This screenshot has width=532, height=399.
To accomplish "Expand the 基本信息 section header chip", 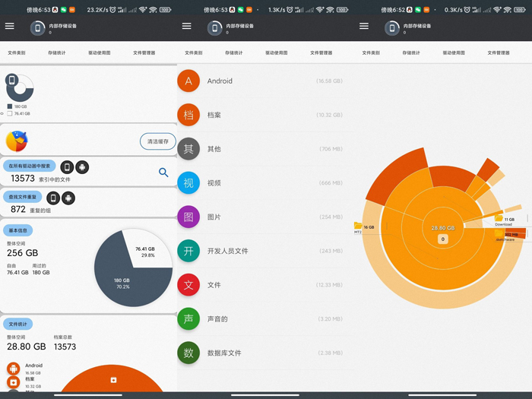I will click(x=17, y=230).
